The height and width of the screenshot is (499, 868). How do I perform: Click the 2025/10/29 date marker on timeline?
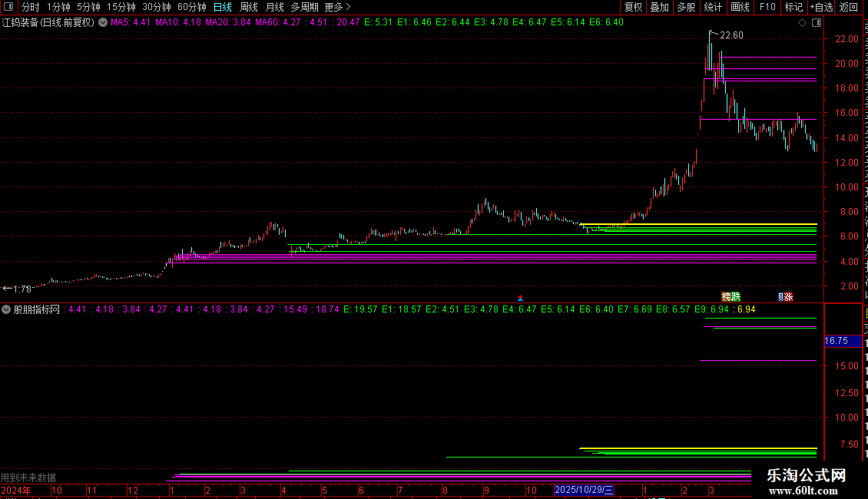[x=584, y=490]
